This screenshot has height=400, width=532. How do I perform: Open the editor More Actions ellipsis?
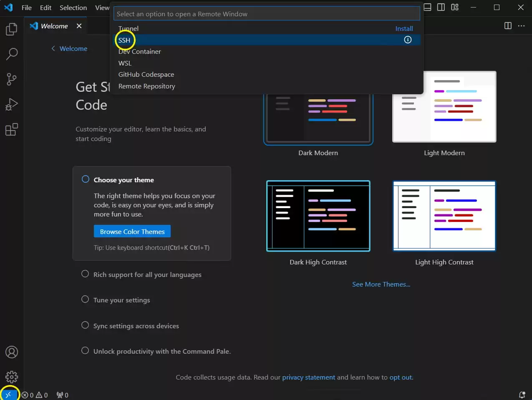click(x=521, y=26)
